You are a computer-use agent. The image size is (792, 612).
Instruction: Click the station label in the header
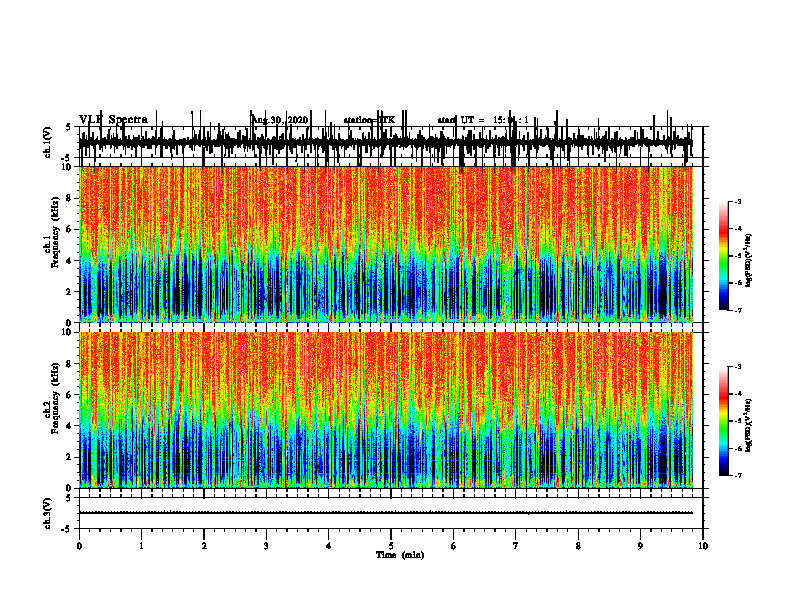[x=369, y=120]
